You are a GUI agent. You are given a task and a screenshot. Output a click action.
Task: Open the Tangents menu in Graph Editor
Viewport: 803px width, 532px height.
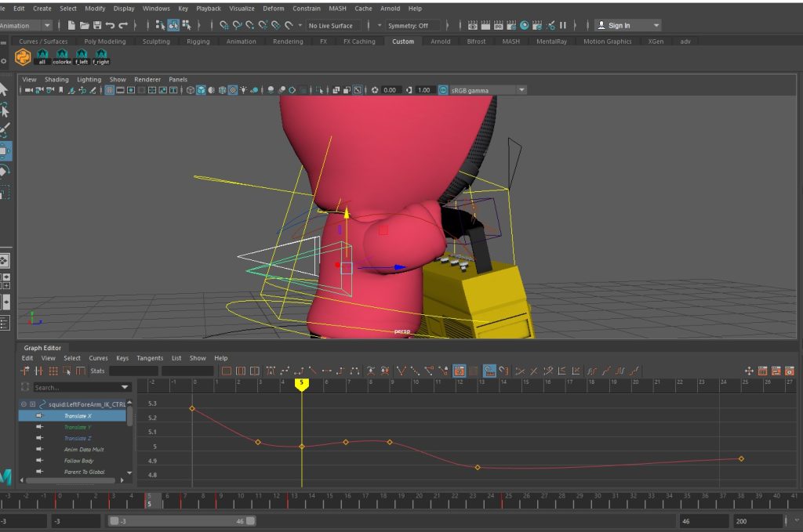[x=150, y=358]
